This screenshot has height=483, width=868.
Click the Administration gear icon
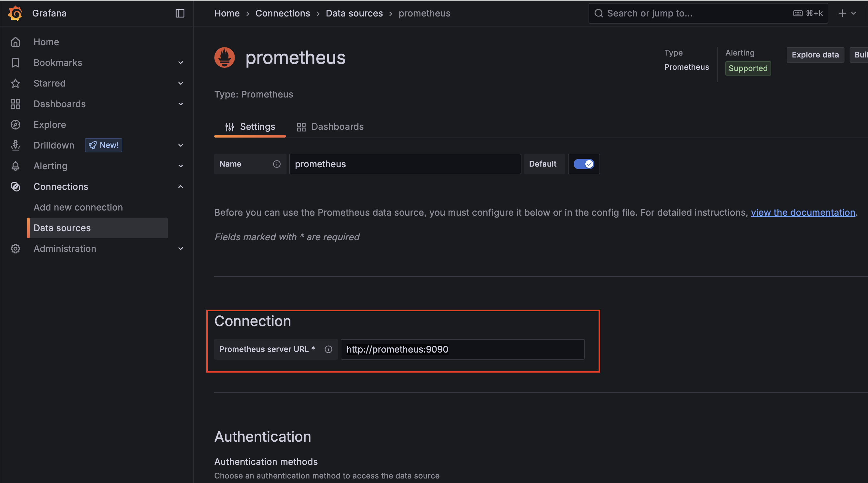(x=15, y=248)
